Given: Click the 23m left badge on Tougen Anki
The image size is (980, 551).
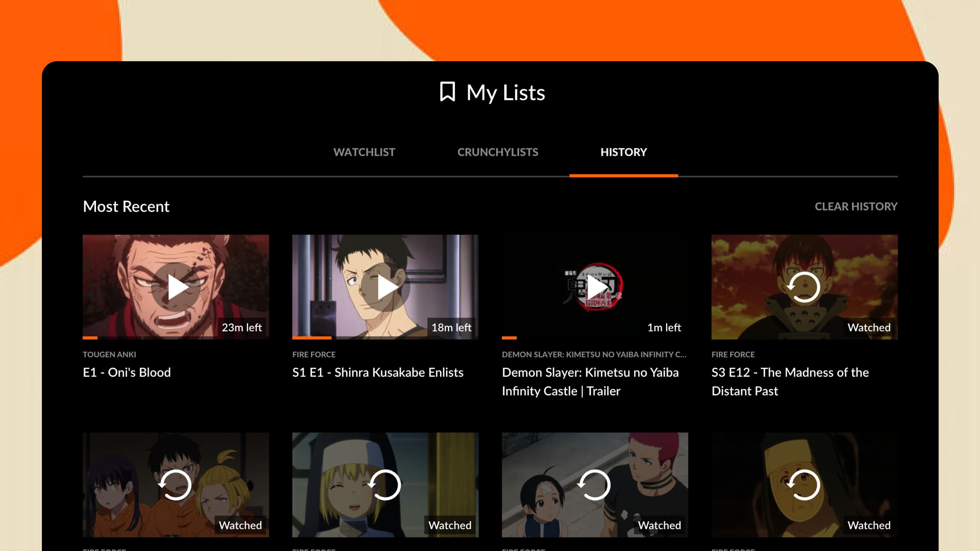Looking at the screenshot, I should 242,328.
